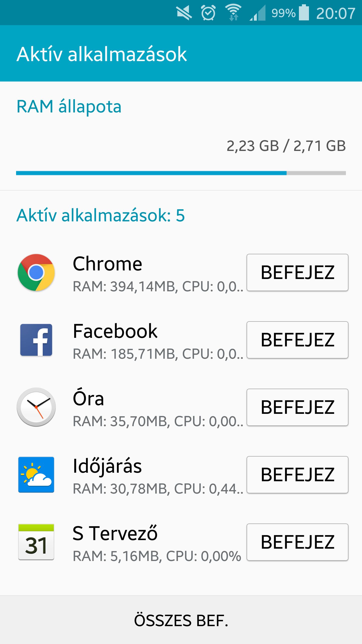
Task: Tap the Időjárás weather icon
Action: pyautogui.click(x=36, y=474)
